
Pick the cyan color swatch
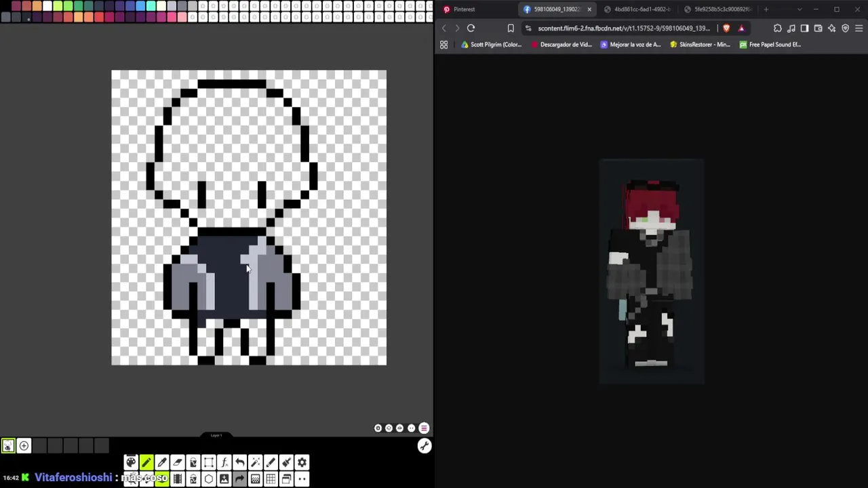(151, 6)
